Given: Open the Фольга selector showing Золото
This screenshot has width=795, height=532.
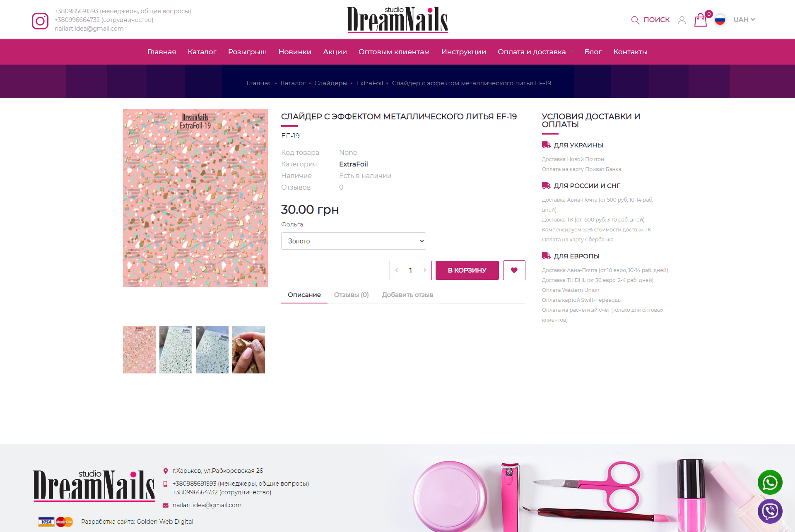Looking at the screenshot, I should point(353,241).
